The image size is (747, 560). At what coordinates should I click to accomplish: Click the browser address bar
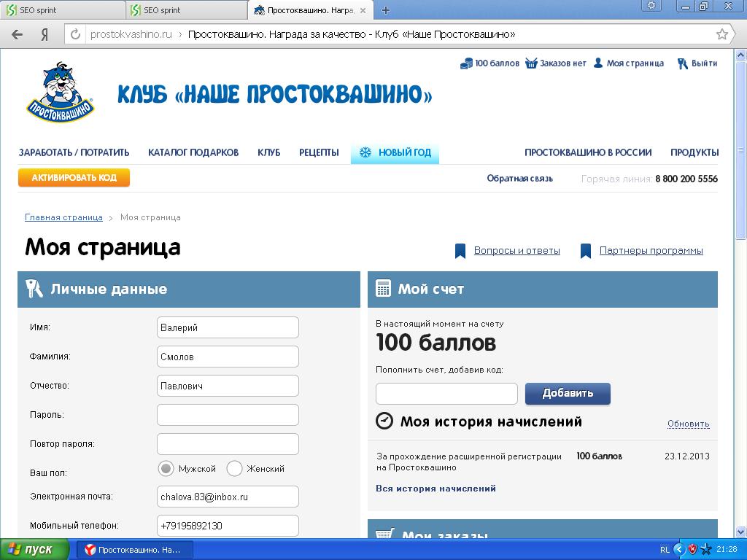[x=400, y=34]
